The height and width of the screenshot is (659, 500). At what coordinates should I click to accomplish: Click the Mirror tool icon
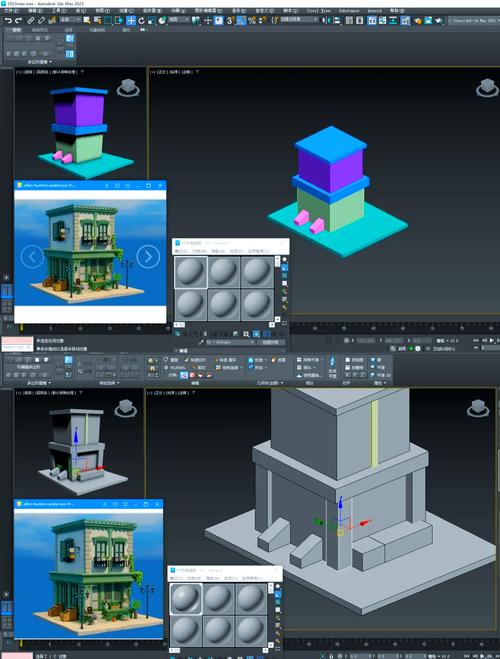[326, 20]
